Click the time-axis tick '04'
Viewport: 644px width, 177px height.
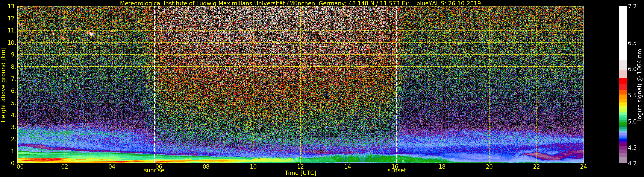(112, 167)
